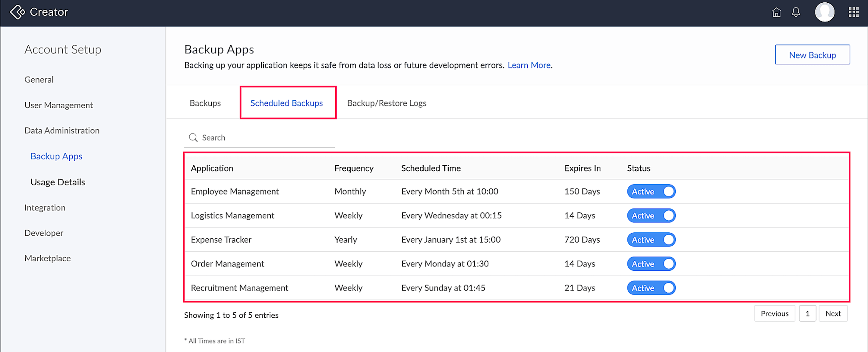Switch to the Backups tab

tap(205, 103)
